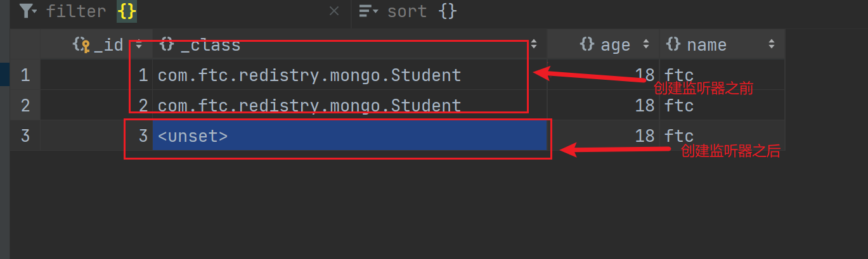This screenshot has height=259, width=868.
Task: Clear the filter with the X icon
Action: (x=335, y=11)
